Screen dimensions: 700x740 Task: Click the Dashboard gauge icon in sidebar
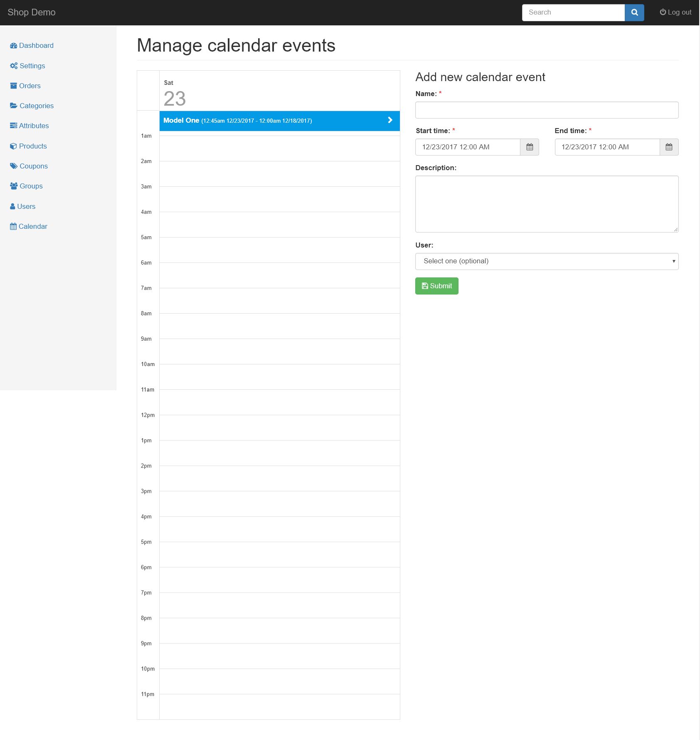pyautogui.click(x=13, y=46)
